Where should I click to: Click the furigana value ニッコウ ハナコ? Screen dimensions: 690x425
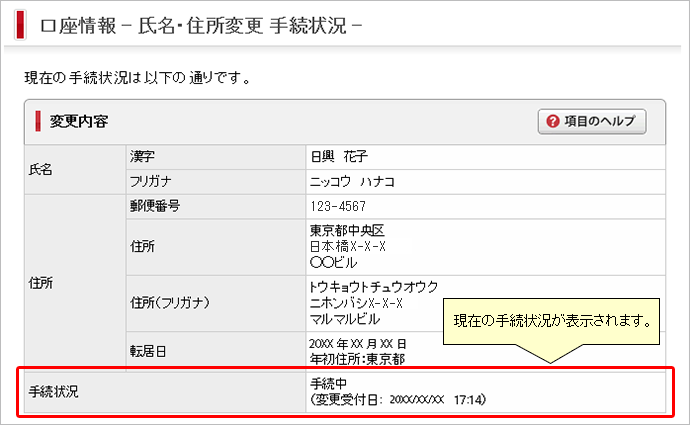[353, 181]
